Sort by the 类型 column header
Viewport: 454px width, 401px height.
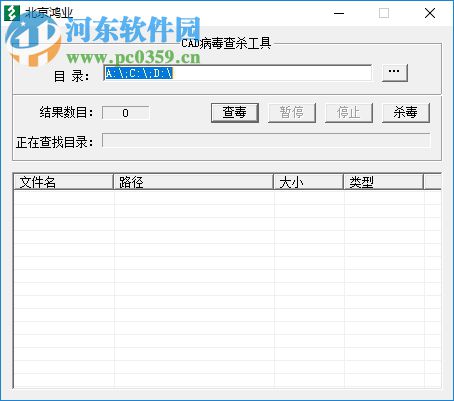click(x=383, y=182)
